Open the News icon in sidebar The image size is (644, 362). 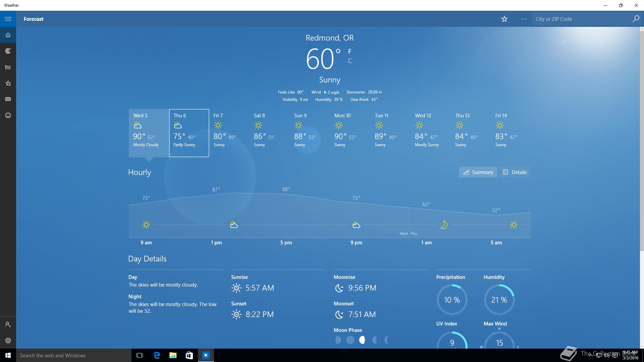[x=8, y=99]
